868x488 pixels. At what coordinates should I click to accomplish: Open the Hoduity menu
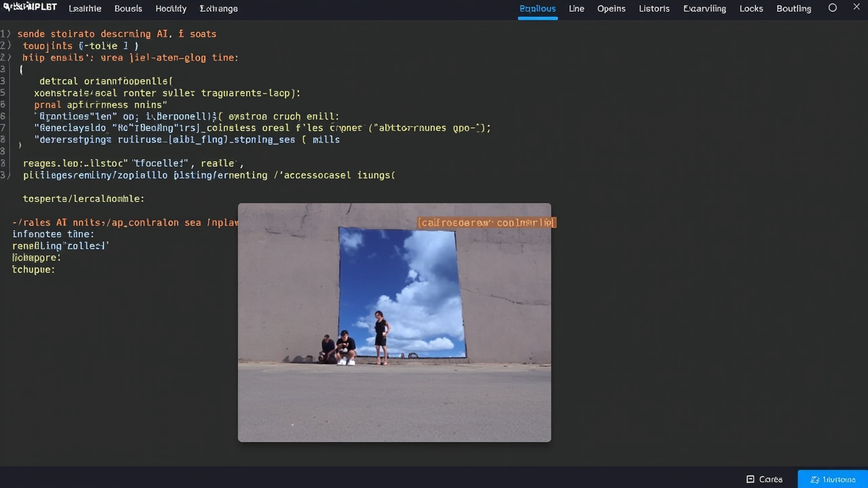click(171, 9)
